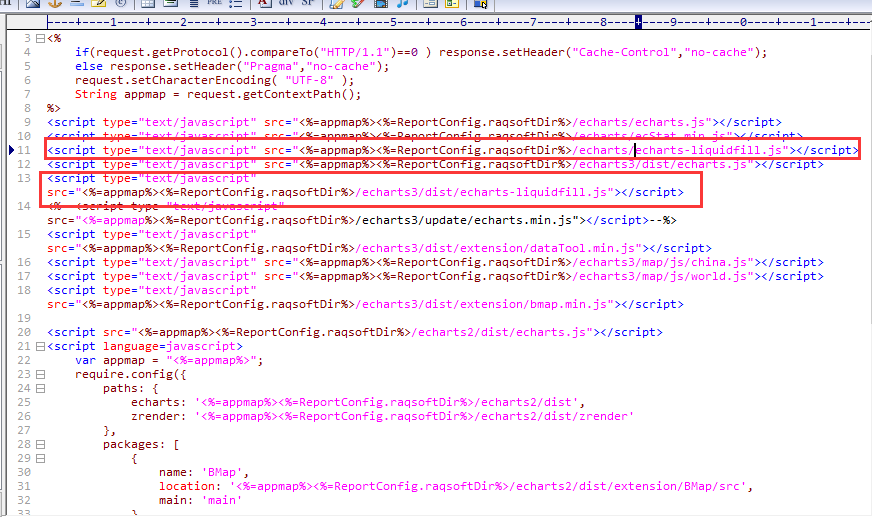Collapse the brace fold at line 29
872x517 pixels.
(x=40, y=458)
